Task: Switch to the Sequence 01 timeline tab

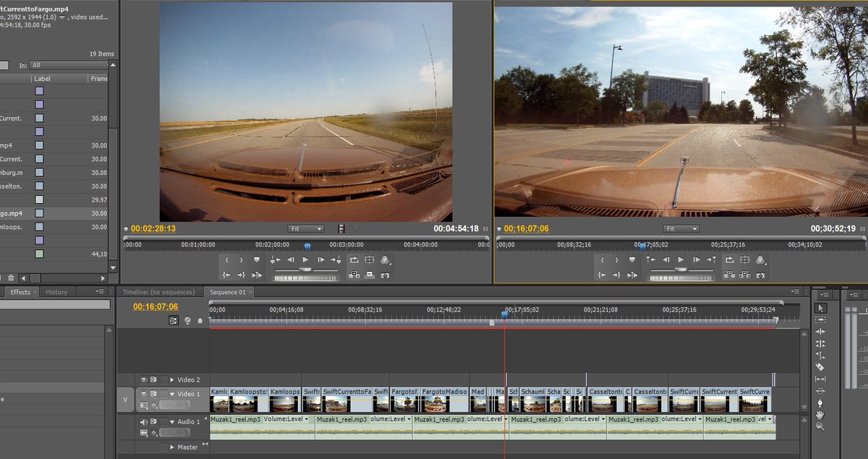Action: [x=228, y=292]
